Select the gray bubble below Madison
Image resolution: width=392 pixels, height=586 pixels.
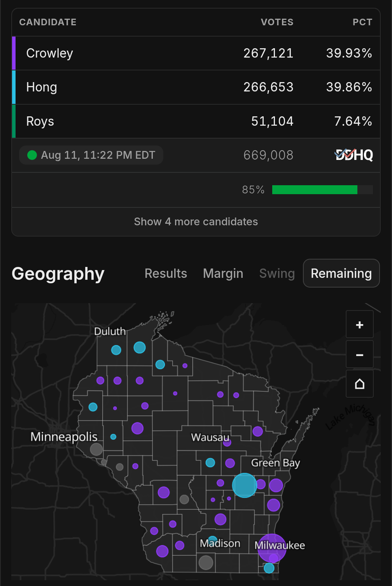(x=206, y=562)
